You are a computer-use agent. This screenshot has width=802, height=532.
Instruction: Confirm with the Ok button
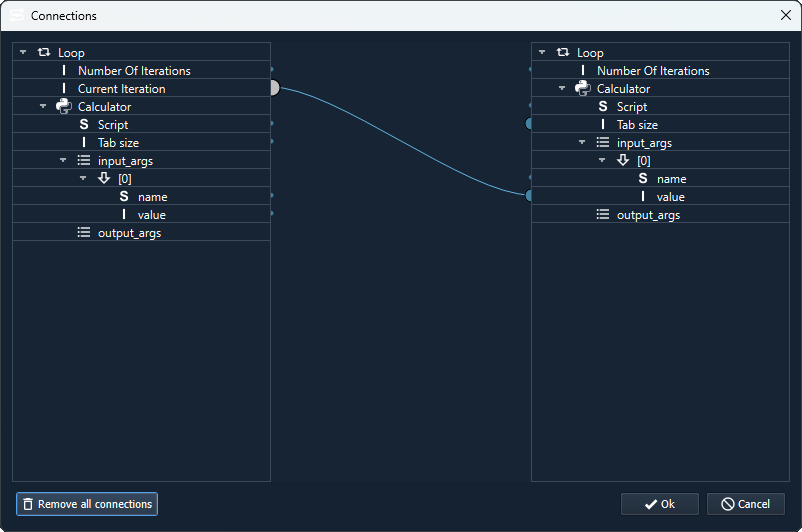tap(659, 504)
